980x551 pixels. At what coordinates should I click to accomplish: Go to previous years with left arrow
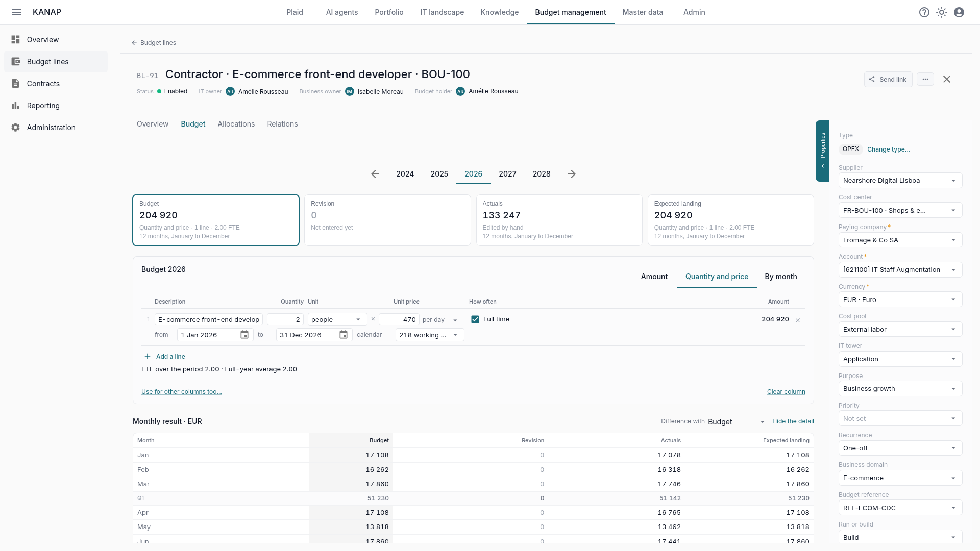pos(375,174)
